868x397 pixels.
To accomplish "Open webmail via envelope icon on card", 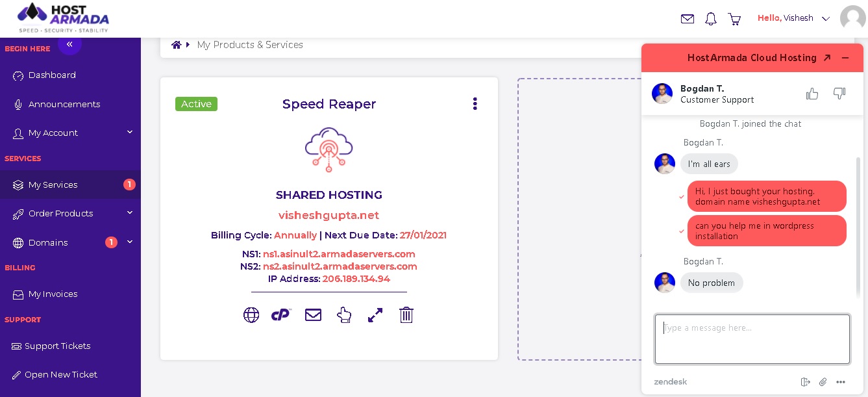I will [x=313, y=315].
